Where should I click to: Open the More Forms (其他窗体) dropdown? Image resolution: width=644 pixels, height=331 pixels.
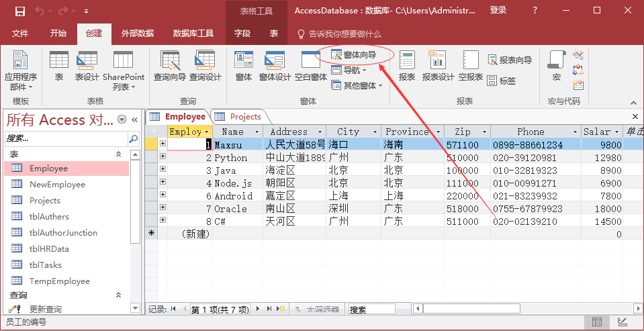click(361, 86)
